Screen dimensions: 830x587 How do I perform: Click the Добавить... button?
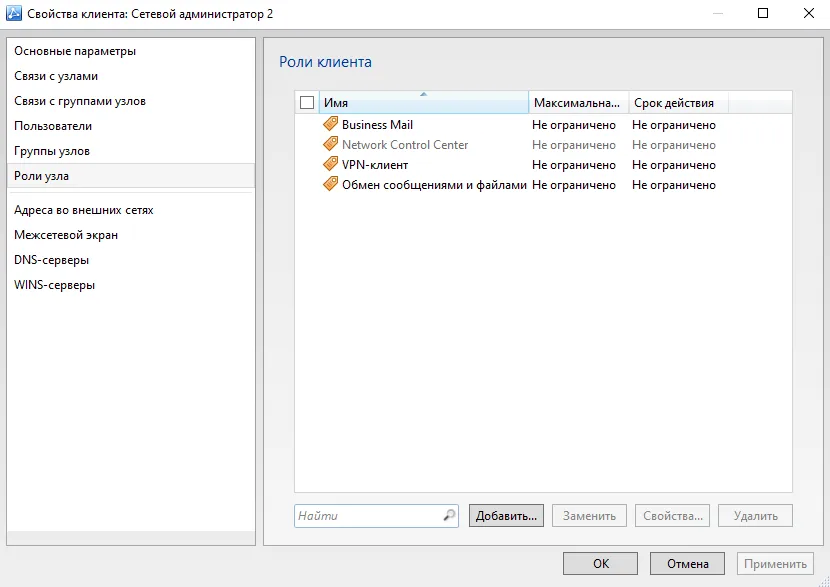(506, 516)
